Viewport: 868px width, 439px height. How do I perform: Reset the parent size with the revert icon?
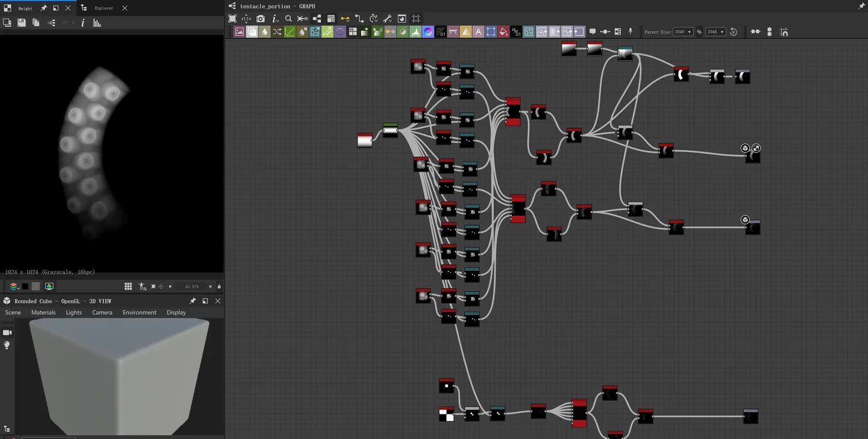734,32
